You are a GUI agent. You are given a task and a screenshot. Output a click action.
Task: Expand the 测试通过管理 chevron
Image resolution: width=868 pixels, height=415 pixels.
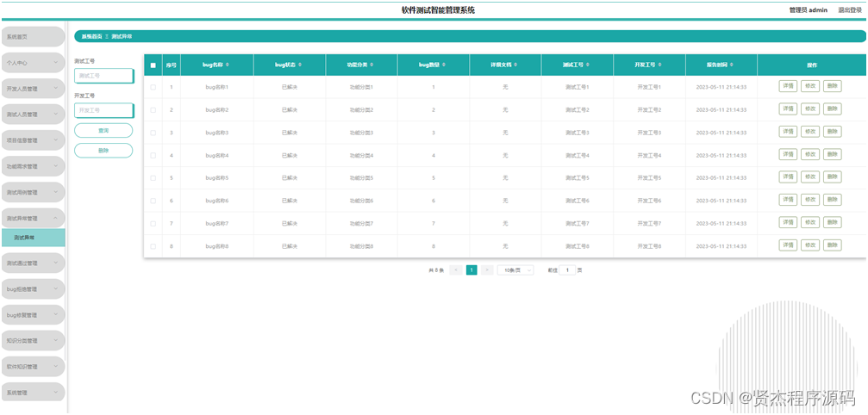coord(55,263)
